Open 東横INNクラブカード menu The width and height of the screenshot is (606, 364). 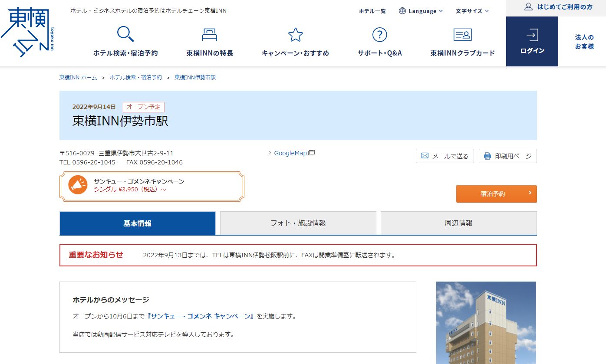click(x=462, y=43)
